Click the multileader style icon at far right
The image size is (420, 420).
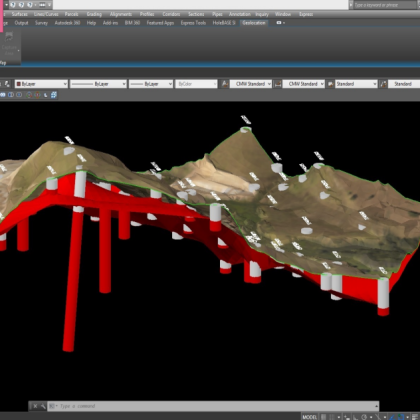pyautogui.click(x=383, y=84)
